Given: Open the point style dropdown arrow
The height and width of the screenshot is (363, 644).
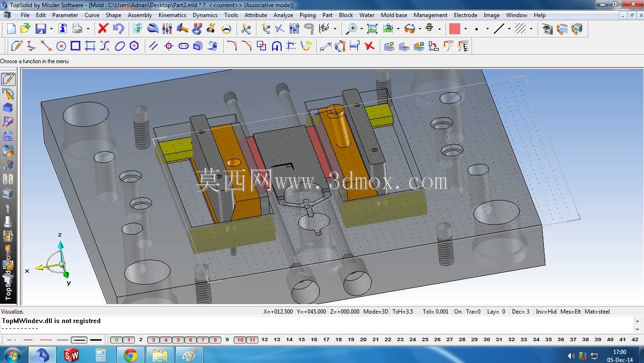Looking at the screenshot, I should point(488,29).
